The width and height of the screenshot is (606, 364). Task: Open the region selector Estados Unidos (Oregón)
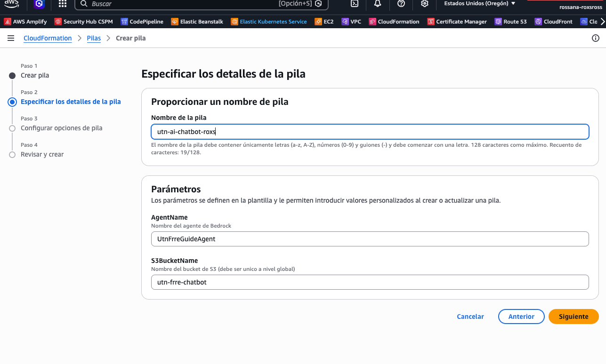tap(480, 4)
